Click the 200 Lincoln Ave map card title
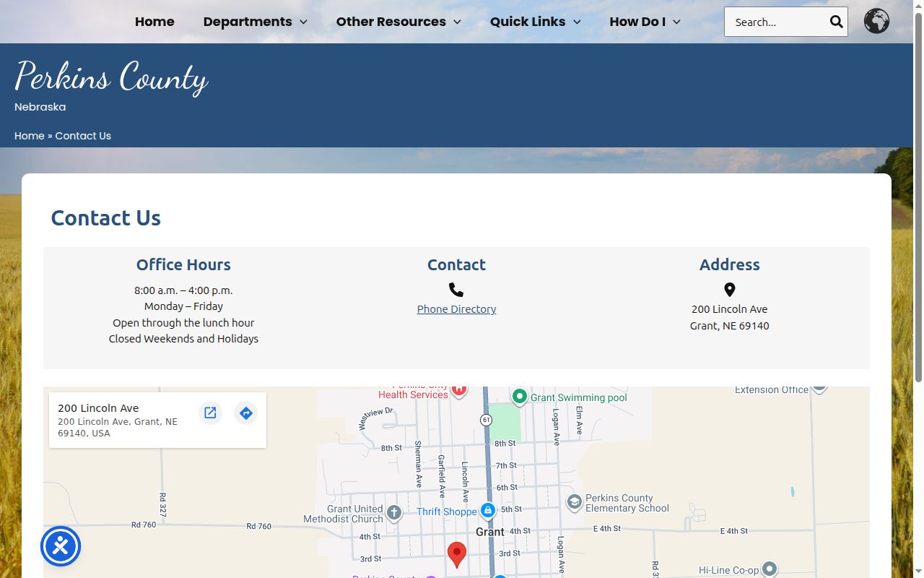 click(98, 408)
